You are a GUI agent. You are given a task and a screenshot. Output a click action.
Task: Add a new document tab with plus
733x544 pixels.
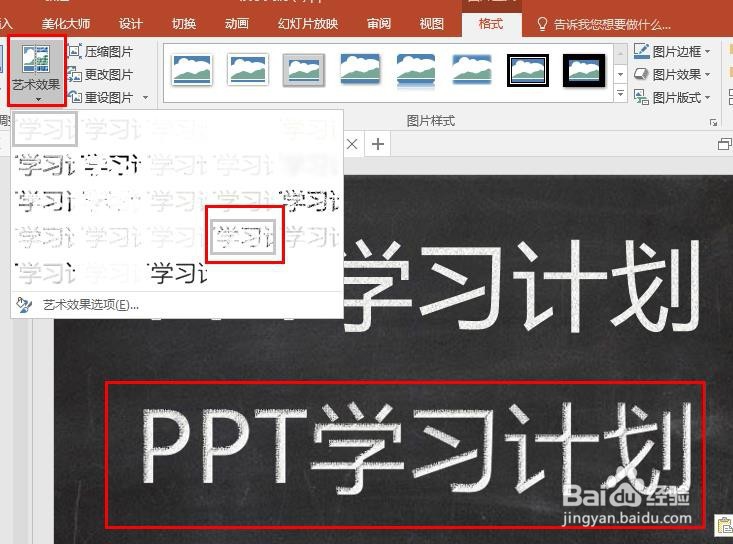[378, 144]
